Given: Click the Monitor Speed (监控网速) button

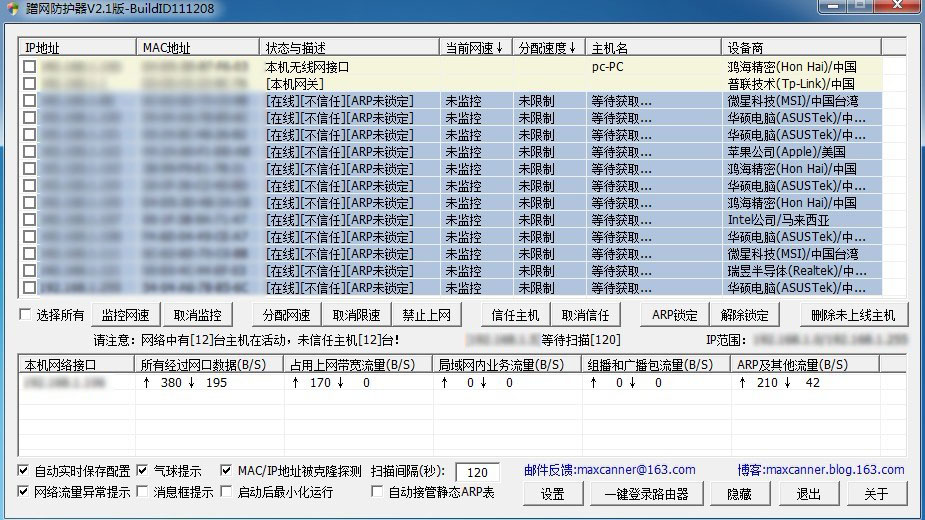Looking at the screenshot, I should tap(125, 315).
